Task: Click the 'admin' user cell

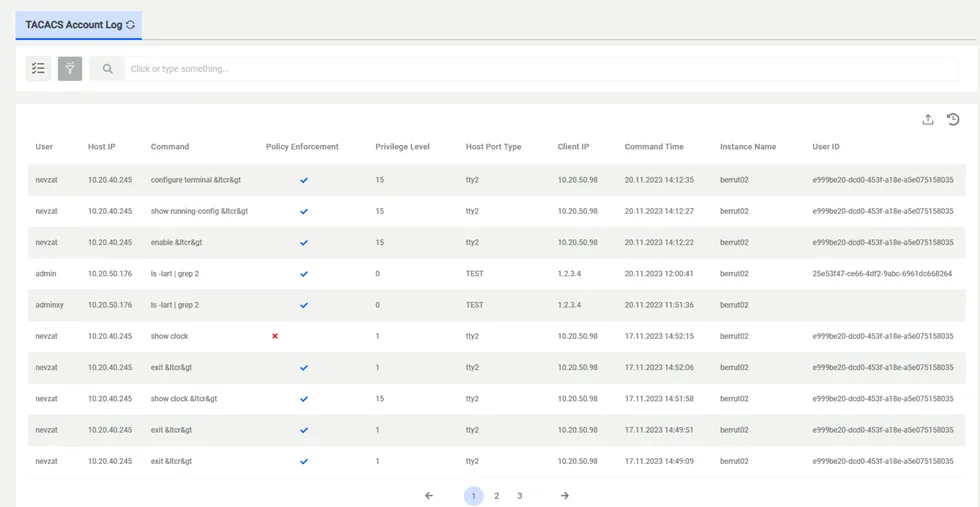Action: tap(46, 274)
